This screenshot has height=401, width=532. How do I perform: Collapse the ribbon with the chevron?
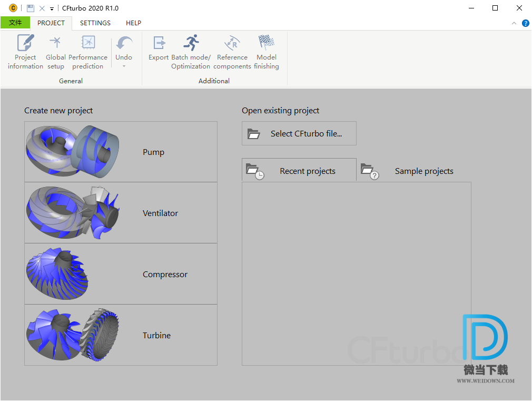tap(514, 23)
